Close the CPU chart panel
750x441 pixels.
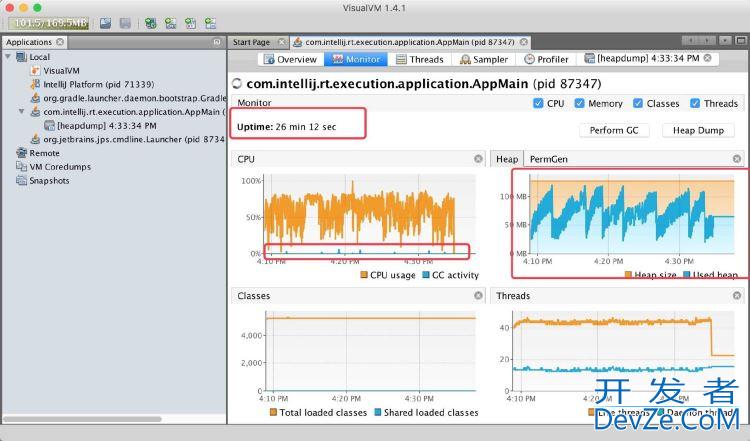point(478,159)
